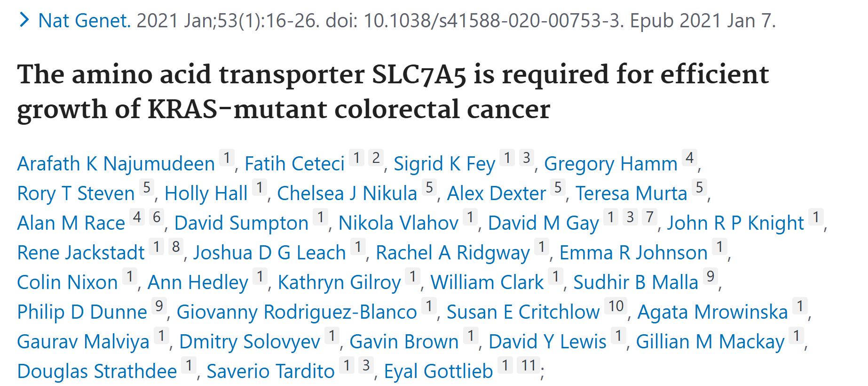Open Chelsea J Nikula author link
Screen dimensions: 868x386
point(347,193)
